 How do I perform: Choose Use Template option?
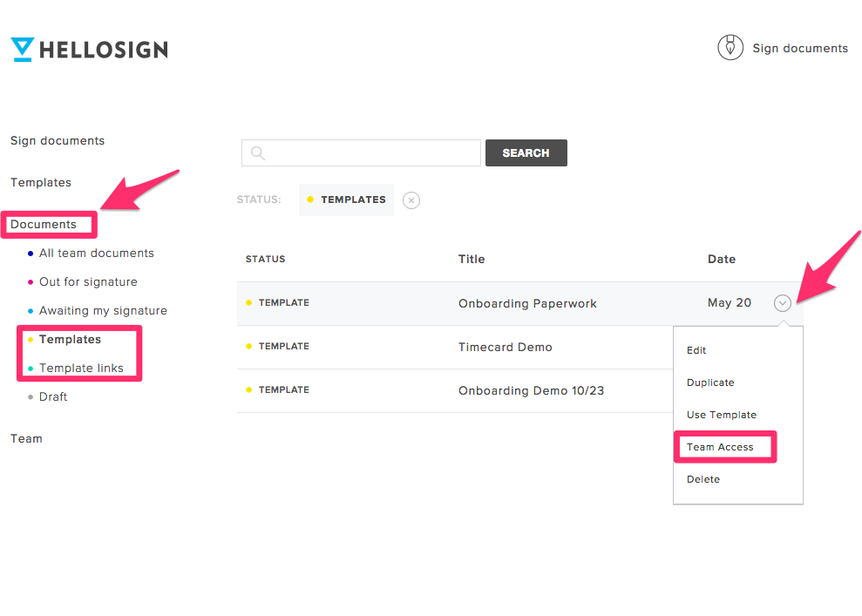[x=722, y=415]
